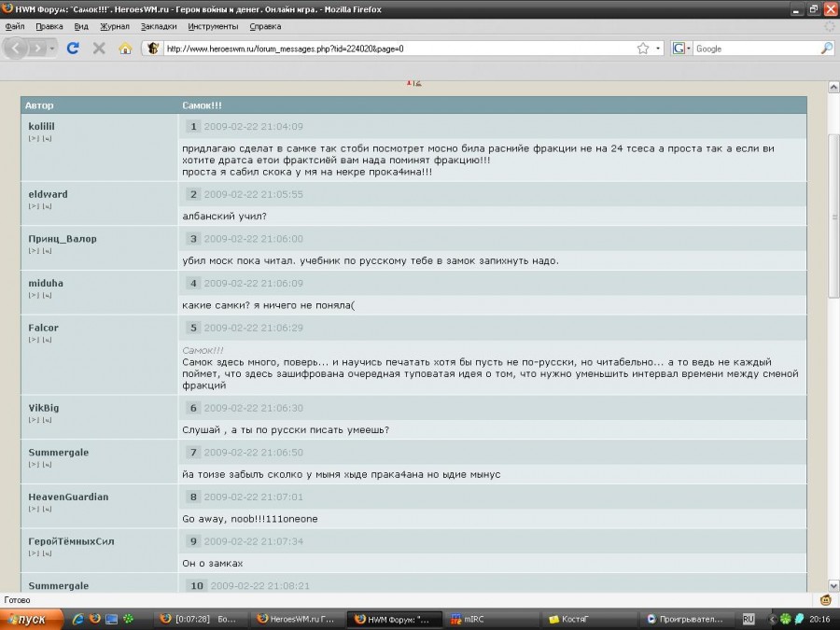Viewport: 840px width, 630px height.
Task: Click the post number 5 link
Action: pyautogui.click(x=194, y=328)
